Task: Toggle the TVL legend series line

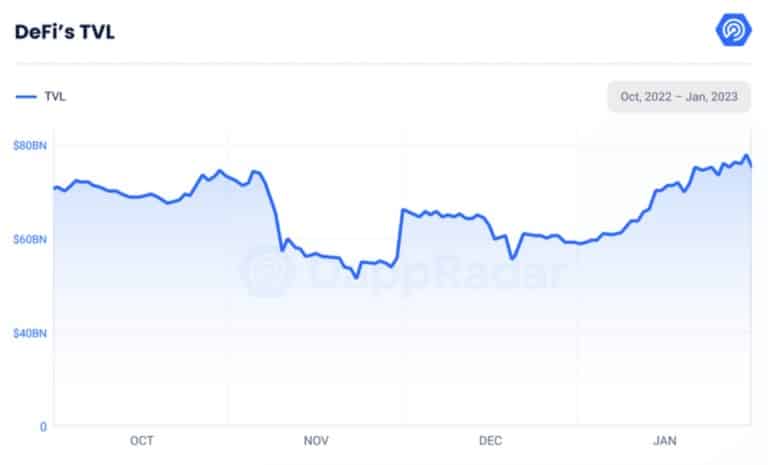Action: [x=41, y=97]
